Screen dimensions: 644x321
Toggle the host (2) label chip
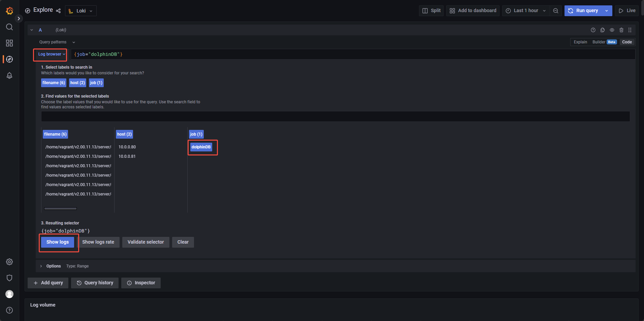pos(77,83)
